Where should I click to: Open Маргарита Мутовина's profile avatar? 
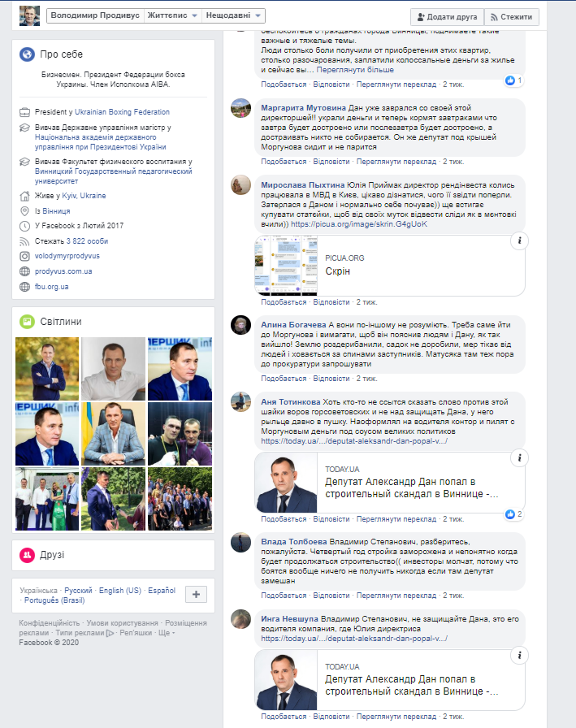[241, 108]
